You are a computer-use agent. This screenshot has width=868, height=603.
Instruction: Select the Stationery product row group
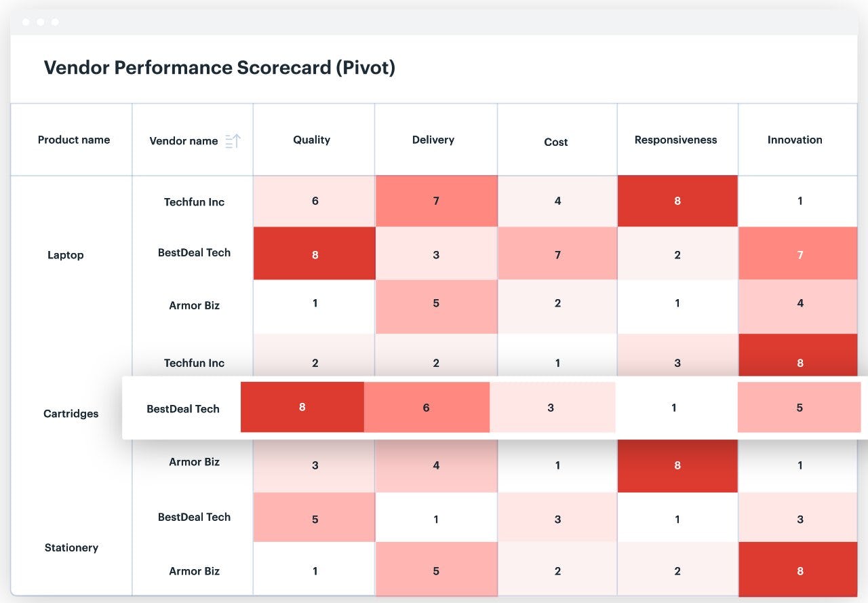pyautogui.click(x=71, y=547)
